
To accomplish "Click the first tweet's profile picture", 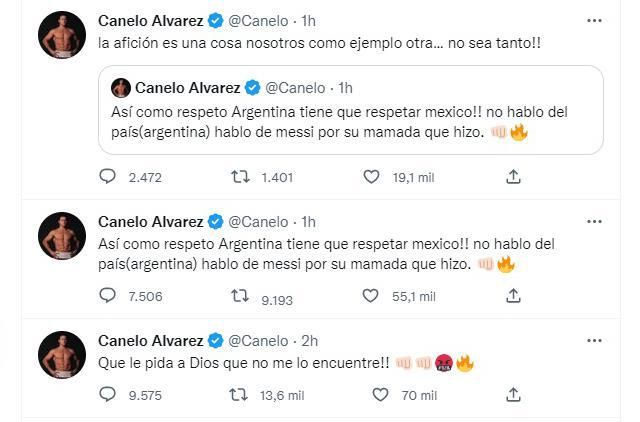I will [60, 35].
